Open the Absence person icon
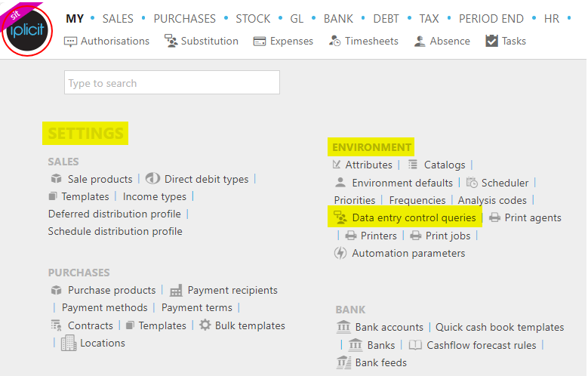This screenshot has height=376, width=588. tap(420, 41)
